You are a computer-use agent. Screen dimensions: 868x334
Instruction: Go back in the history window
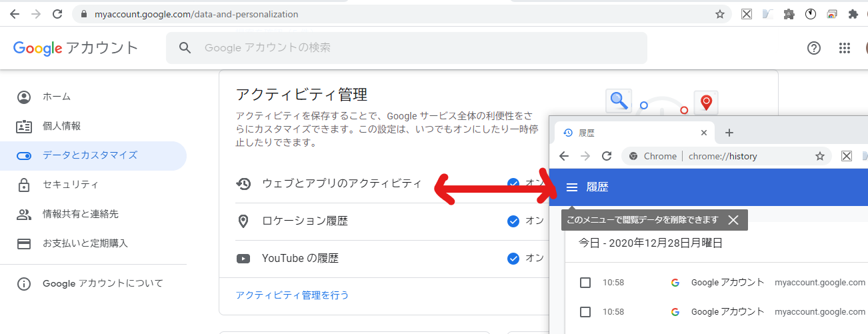pyautogui.click(x=564, y=156)
